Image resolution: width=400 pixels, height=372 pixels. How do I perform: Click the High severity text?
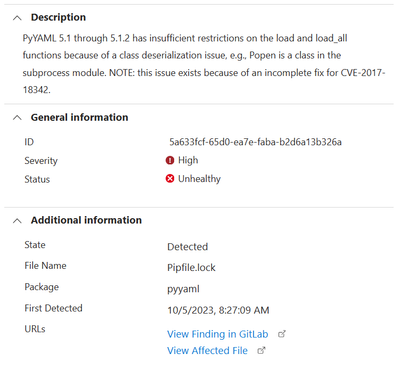[188, 160]
